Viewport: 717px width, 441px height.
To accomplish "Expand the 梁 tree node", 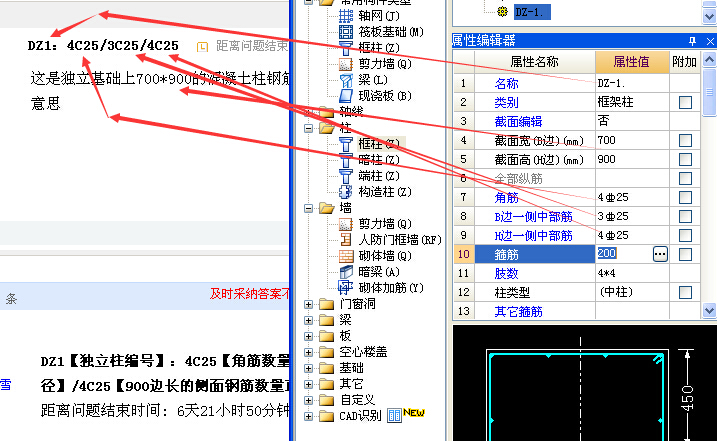I will 309,321.
